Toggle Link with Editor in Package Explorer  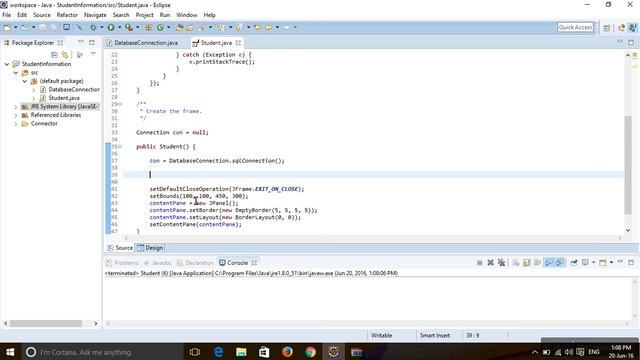click(65, 54)
